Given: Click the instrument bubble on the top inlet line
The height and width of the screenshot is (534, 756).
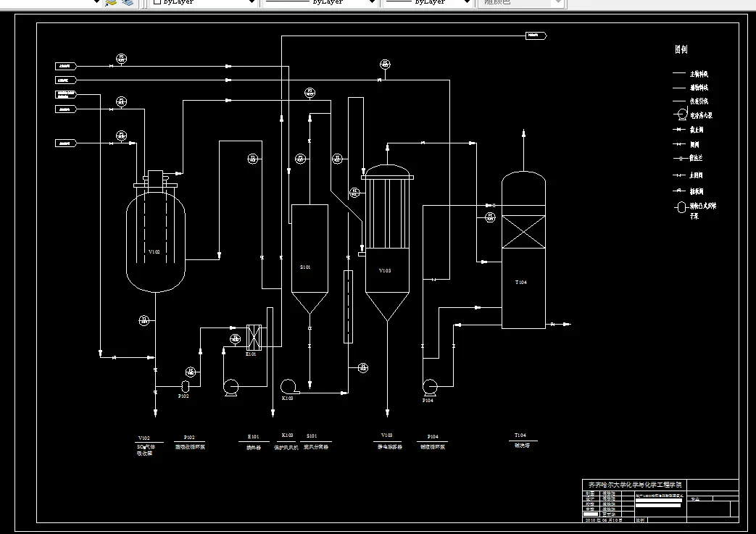Looking at the screenshot, I should click(122, 58).
